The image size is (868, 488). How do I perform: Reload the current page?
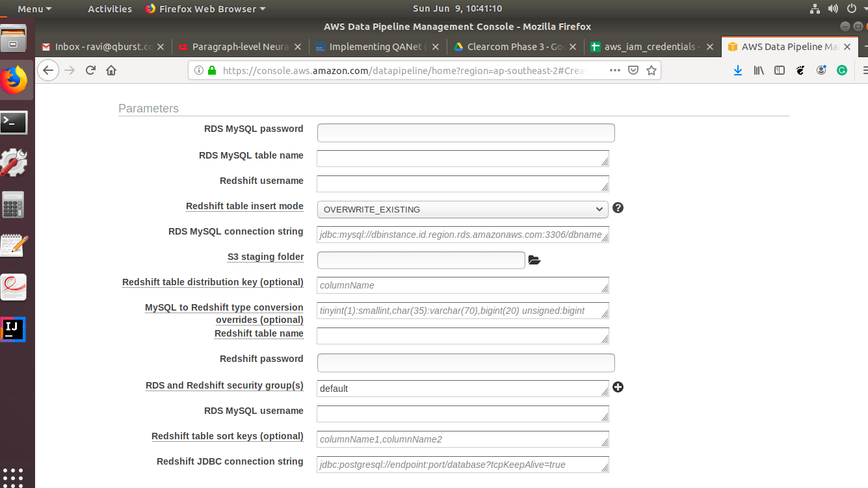pos(90,70)
